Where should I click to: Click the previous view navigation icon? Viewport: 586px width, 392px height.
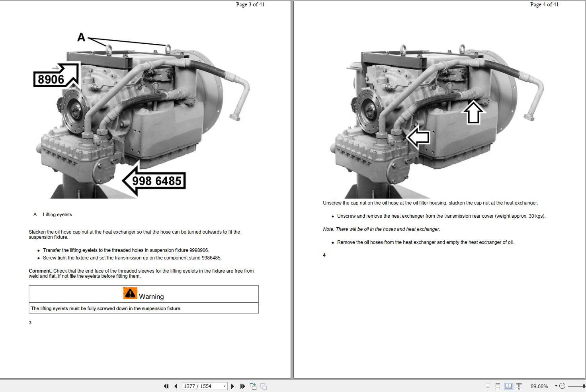(x=253, y=386)
